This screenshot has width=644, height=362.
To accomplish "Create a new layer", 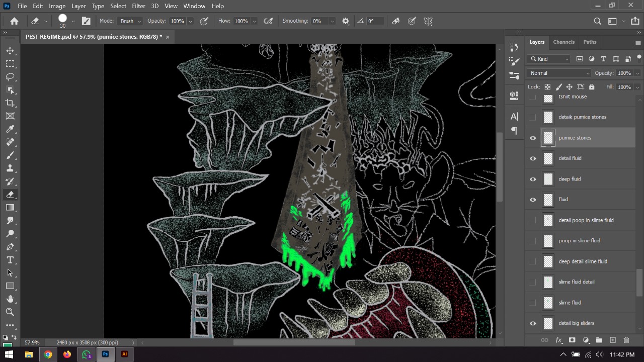I will pyautogui.click(x=613, y=340).
